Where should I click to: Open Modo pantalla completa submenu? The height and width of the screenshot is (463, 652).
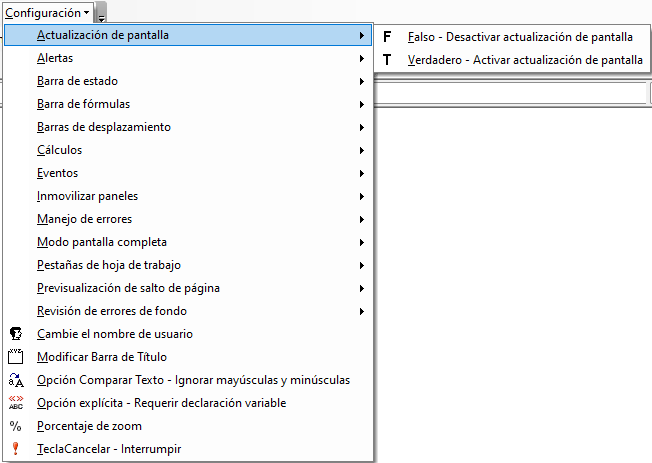point(188,242)
